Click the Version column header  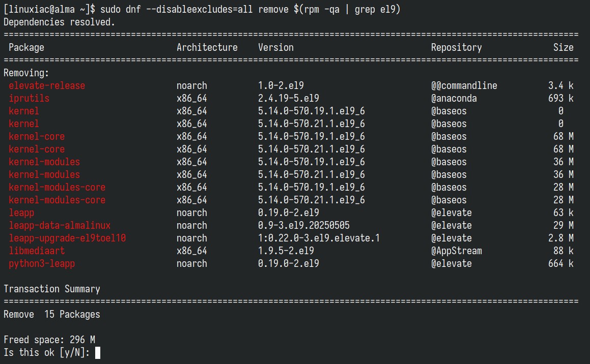276,47
